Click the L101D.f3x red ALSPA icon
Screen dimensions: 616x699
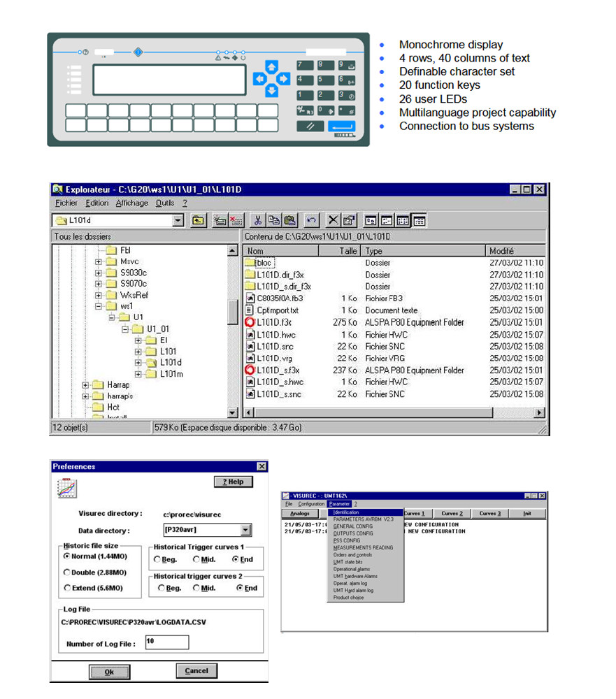250,323
